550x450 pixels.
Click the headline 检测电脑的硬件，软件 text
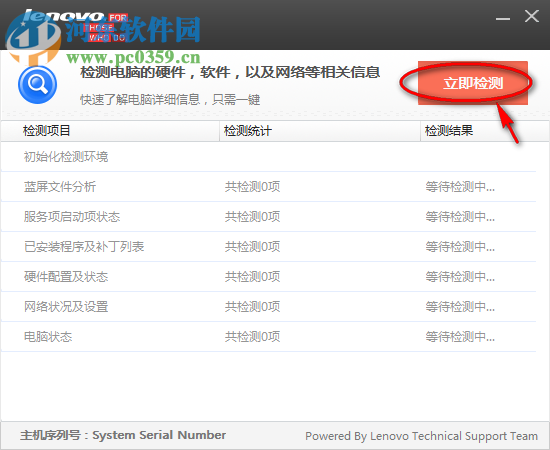(230, 72)
